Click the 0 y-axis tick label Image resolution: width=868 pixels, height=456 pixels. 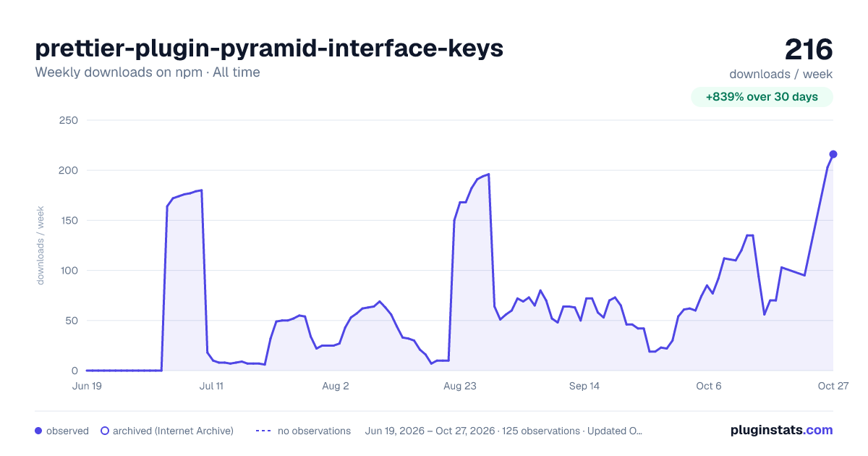pos(75,371)
